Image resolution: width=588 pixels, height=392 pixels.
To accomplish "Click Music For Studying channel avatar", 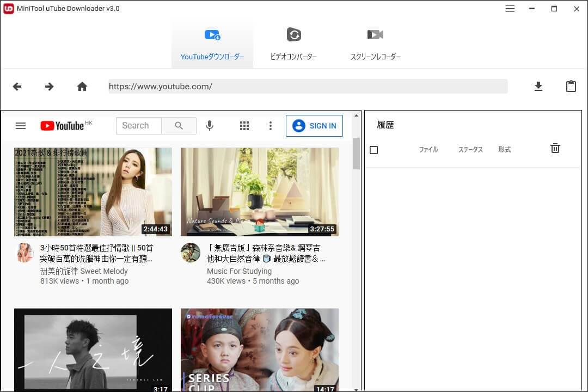I will [x=191, y=253].
